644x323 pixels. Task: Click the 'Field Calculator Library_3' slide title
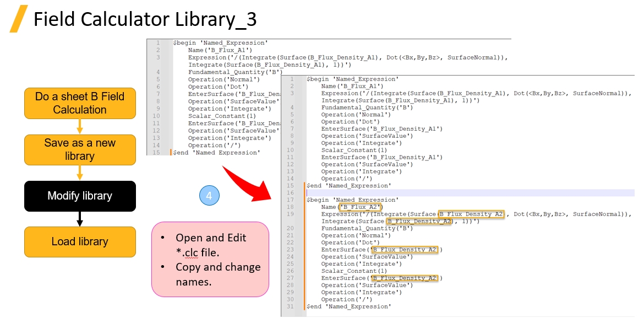point(145,19)
